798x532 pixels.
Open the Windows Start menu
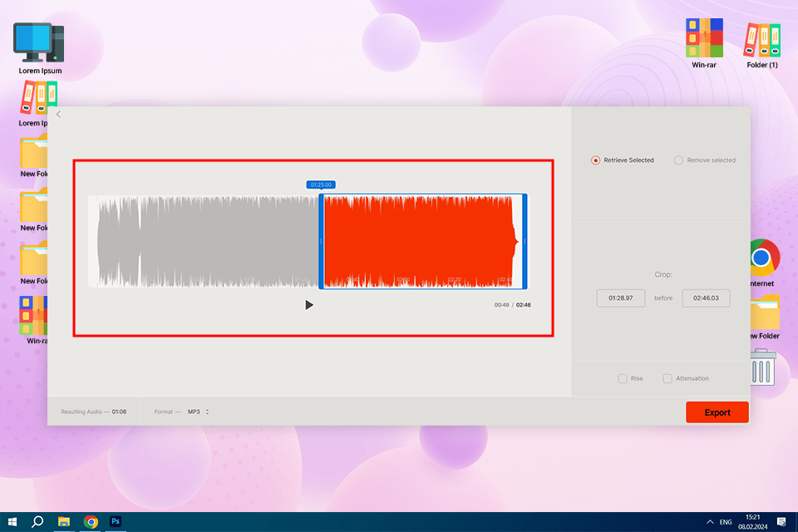[12, 522]
